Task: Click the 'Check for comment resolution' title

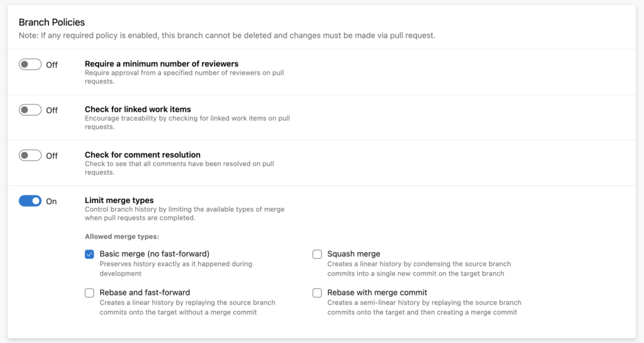Action: [x=143, y=155]
